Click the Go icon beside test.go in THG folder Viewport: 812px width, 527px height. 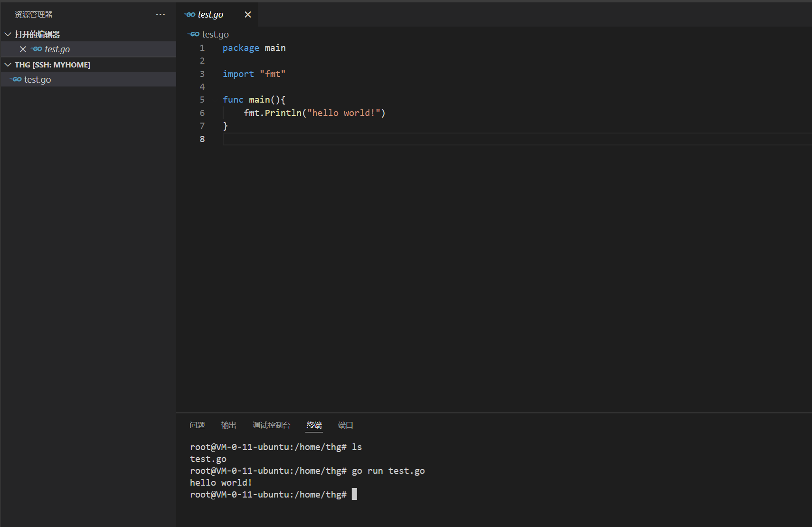pos(17,79)
